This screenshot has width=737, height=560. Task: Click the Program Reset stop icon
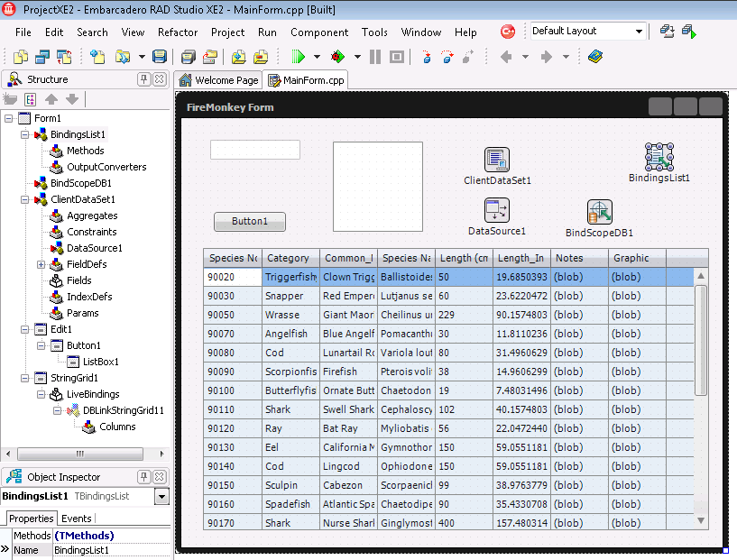pos(397,57)
